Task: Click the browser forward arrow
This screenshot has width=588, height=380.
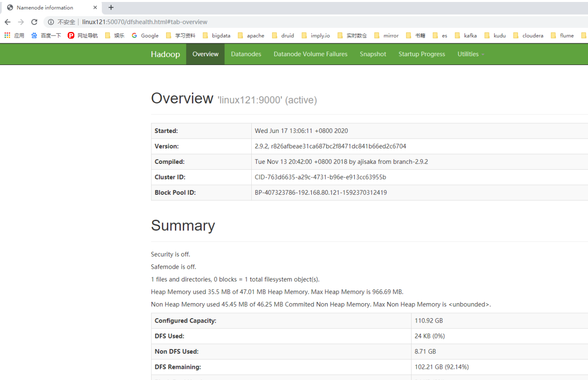Action: pos(21,22)
